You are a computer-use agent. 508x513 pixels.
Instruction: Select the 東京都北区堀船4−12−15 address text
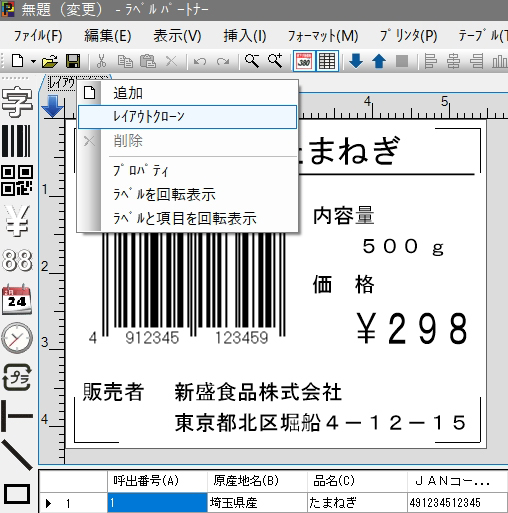pos(320,423)
